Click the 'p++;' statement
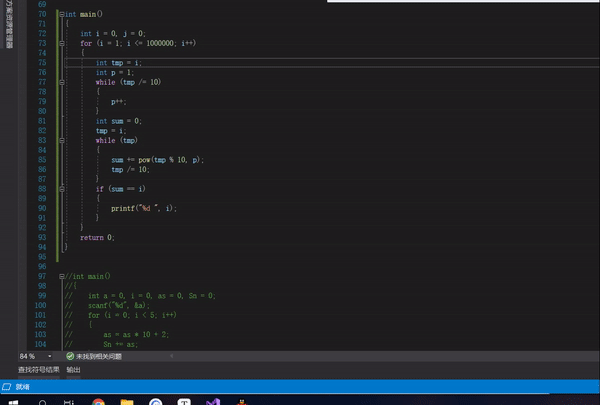This screenshot has height=405, width=600. (119, 102)
